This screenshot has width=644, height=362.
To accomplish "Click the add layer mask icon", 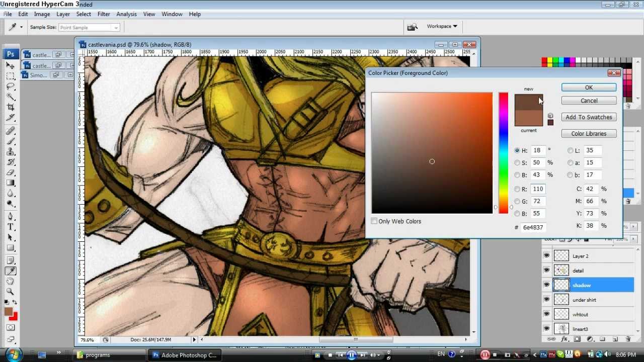I will pos(577,339).
